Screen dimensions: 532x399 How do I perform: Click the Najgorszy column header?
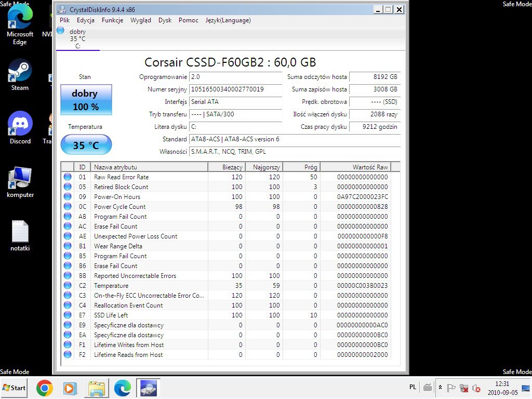click(264, 167)
